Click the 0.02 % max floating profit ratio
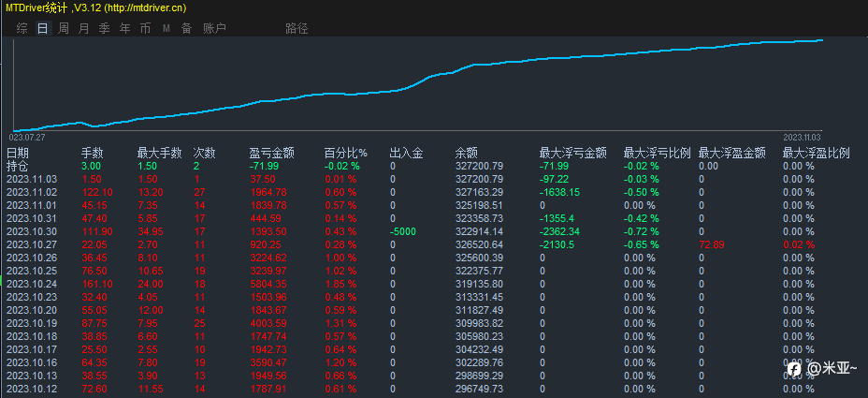The image size is (868, 398). (799, 243)
